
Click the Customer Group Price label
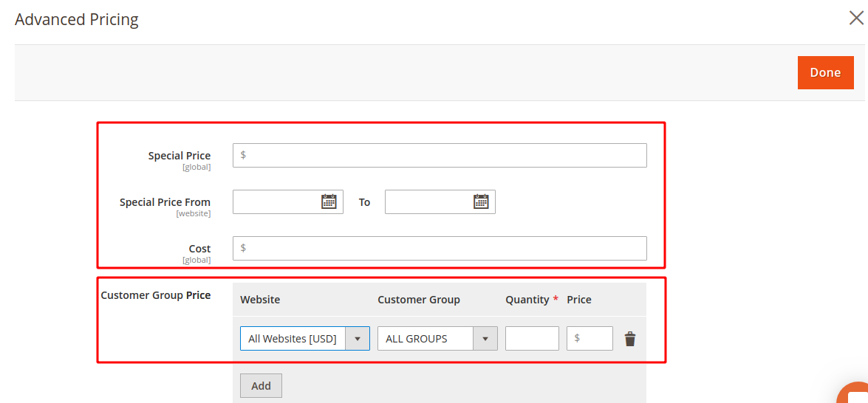point(156,295)
